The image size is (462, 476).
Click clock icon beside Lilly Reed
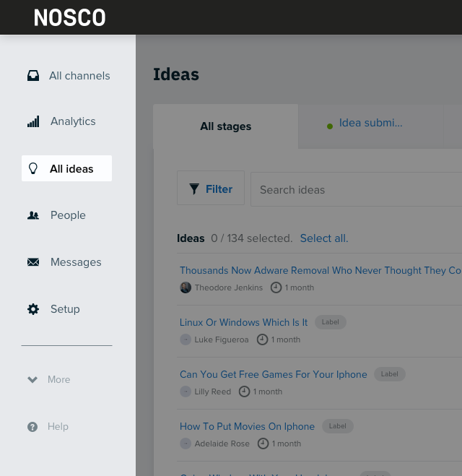tap(244, 391)
